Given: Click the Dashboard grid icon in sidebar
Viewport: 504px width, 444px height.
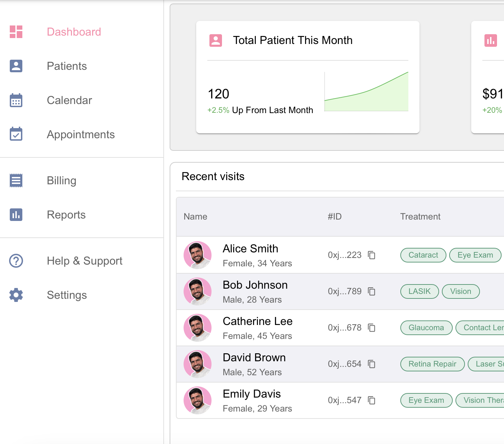Looking at the screenshot, I should (16, 32).
